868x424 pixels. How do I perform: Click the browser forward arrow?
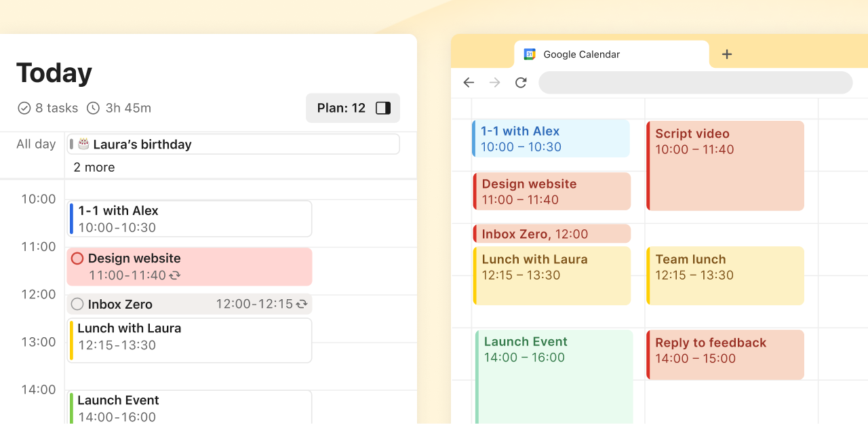tap(494, 82)
